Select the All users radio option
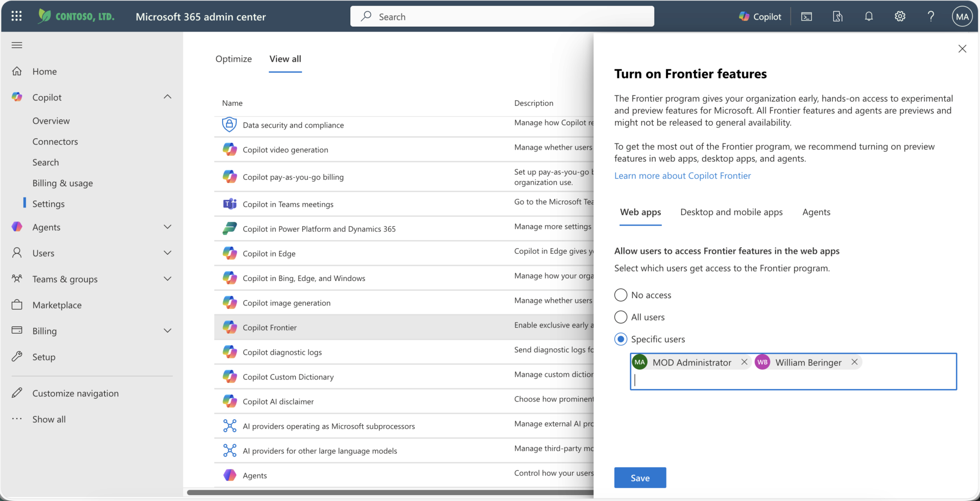 621,317
